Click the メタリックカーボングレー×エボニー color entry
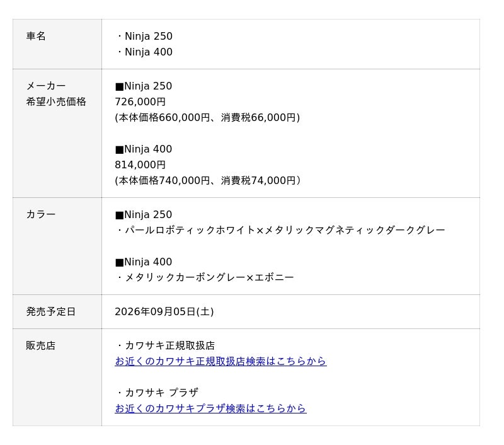The height and width of the screenshot is (445, 504). click(205, 277)
